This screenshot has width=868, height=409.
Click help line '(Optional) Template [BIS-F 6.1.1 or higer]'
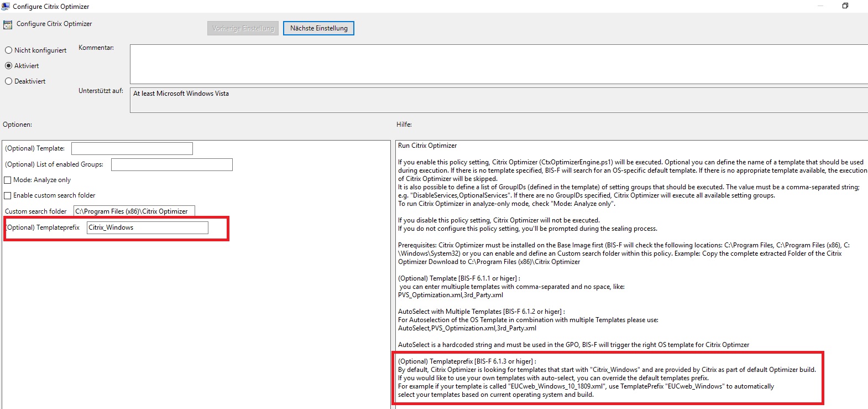pyautogui.click(x=459, y=278)
